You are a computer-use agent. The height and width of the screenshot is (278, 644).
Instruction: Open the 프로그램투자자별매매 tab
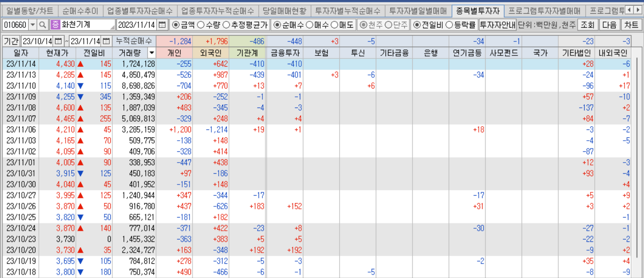(x=544, y=10)
